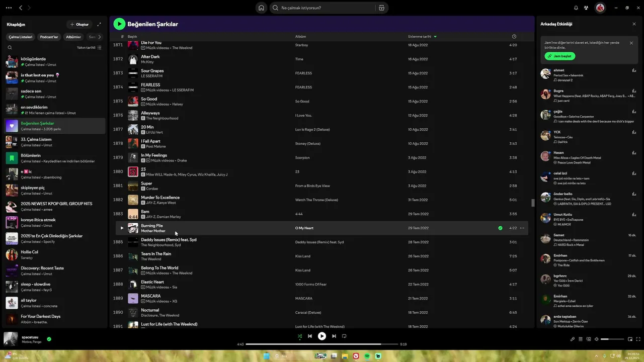Go to Spotify Home via house icon

pos(261,8)
